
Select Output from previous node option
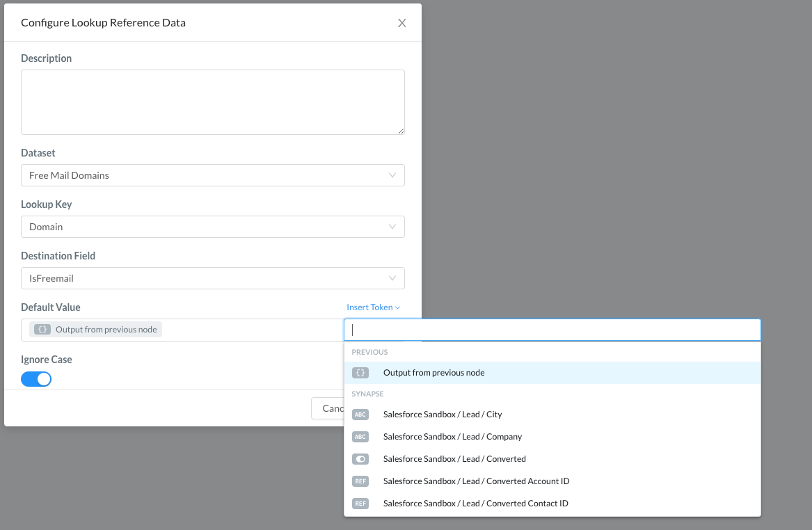coord(552,373)
